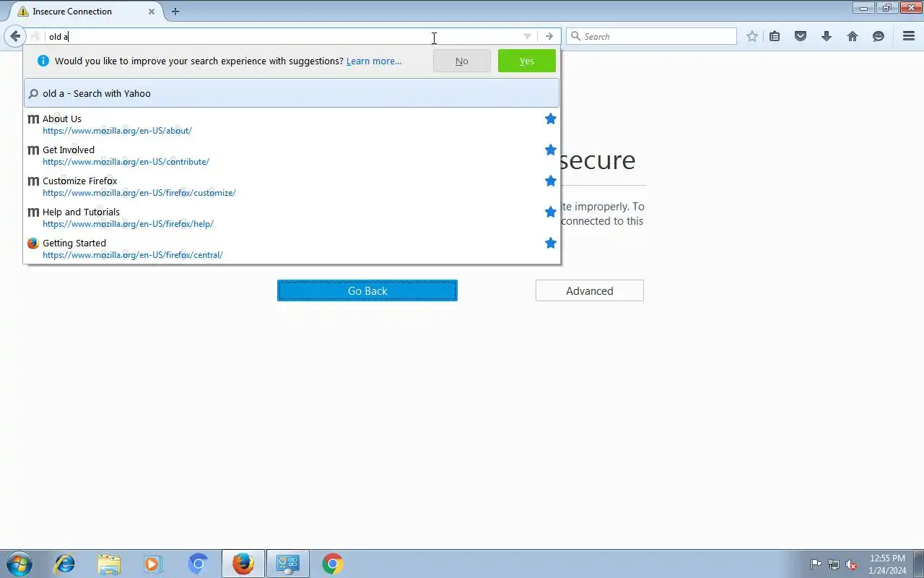Open the clock showing 12:55 PM

(x=888, y=564)
